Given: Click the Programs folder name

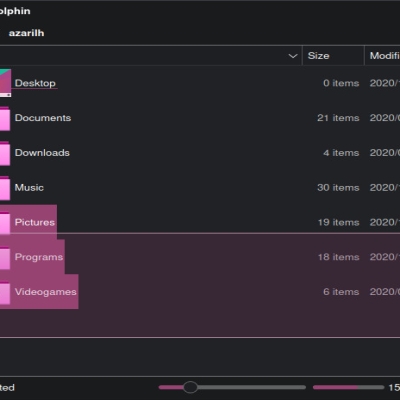Looking at the screenshot, I should click(39, 257).
